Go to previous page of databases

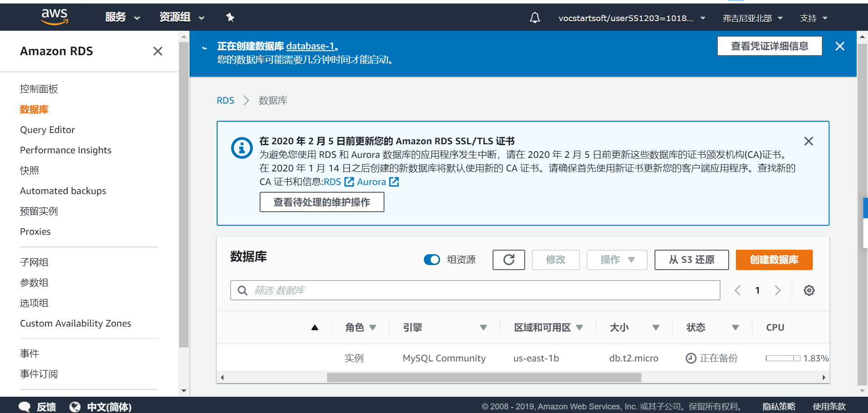tap(737, 290)
